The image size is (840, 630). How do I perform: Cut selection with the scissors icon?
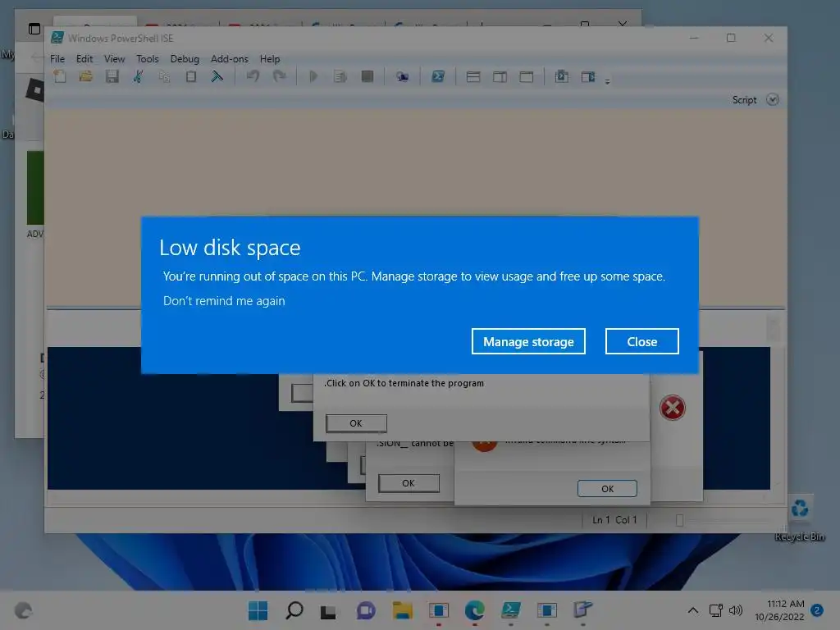pos(138,76)
